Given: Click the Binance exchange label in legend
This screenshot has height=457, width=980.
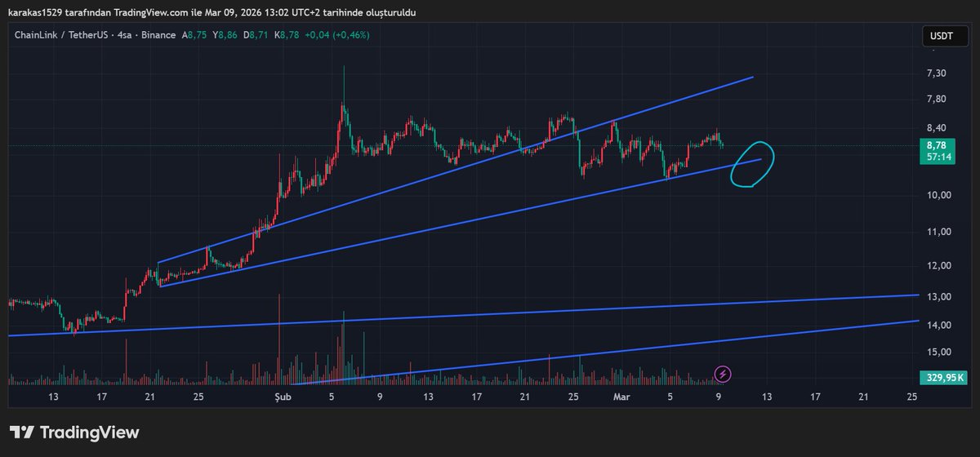Looking at the screenshot, I should pos(157,35).
